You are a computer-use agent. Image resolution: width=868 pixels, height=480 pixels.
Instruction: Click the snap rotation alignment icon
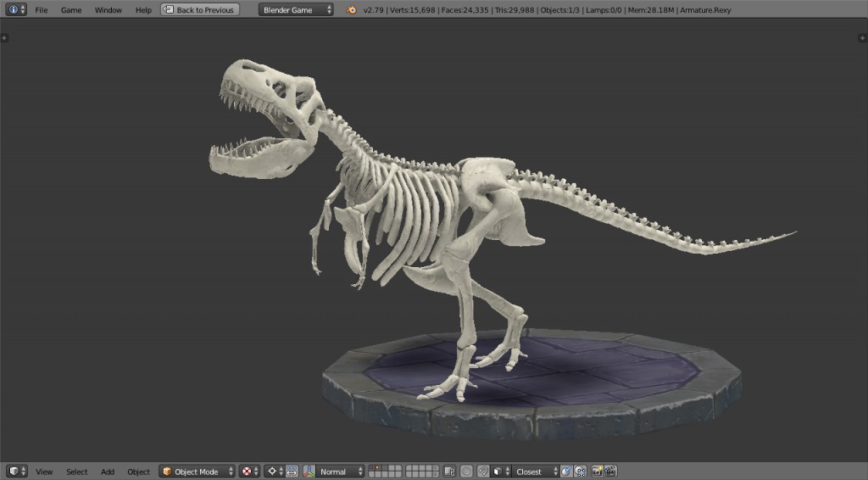[566, 472]
